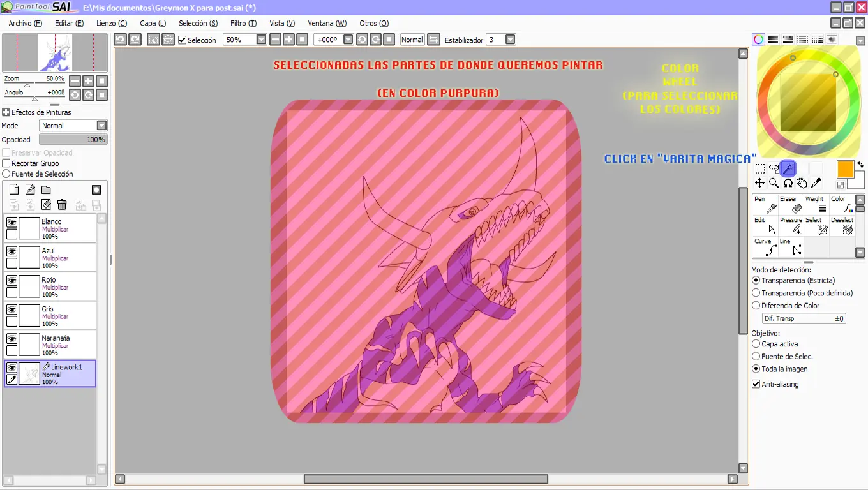The image size is (868, 490).
Task: Show the scratchpad panel
Action: click(832, 40)
